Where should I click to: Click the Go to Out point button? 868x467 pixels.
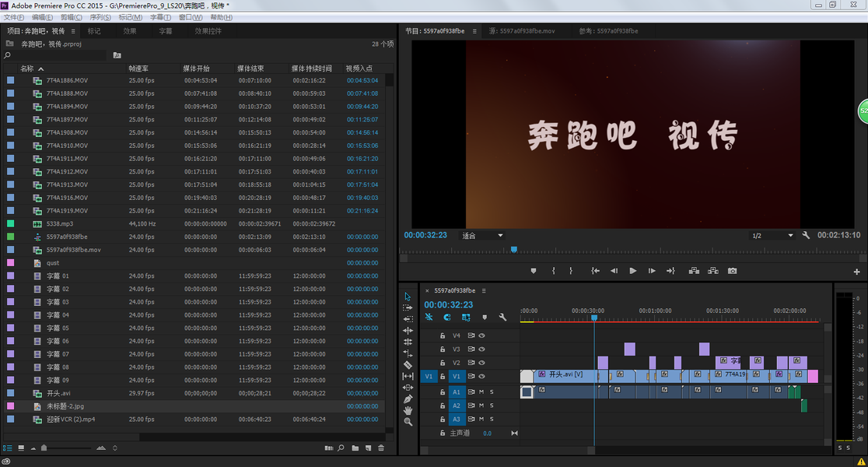click(670, 271)
